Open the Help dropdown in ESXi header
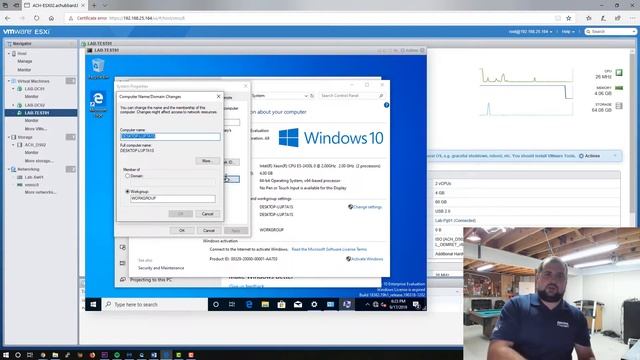The height and width of the screenshot is (360, 640). coord(568,31)
